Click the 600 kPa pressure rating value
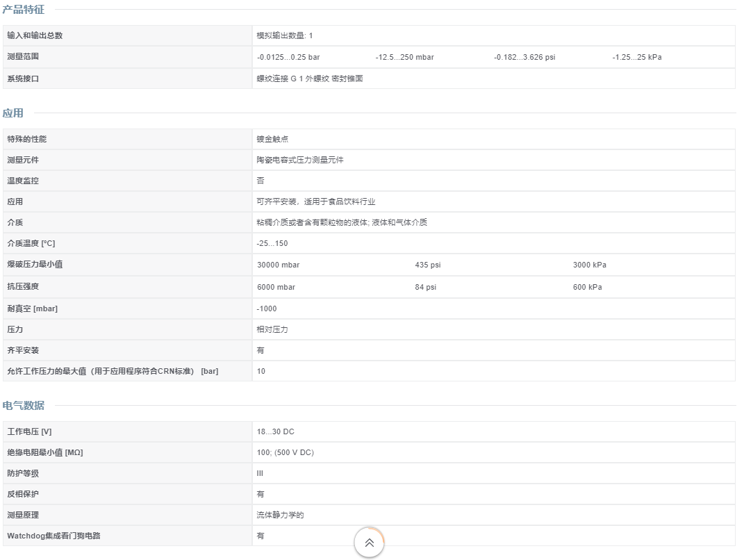Image resolution: width=744 pixels, height=560 pixels. 588,287
